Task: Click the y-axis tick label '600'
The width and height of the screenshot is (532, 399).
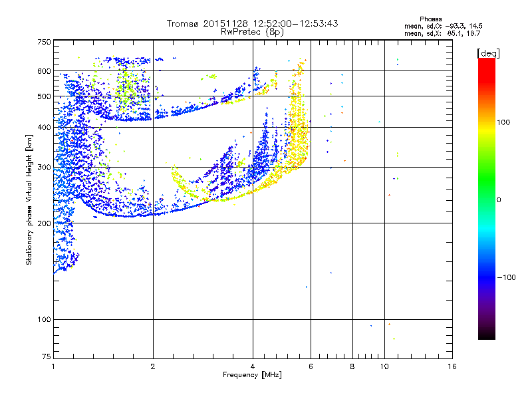Action: tap(44, 71)
